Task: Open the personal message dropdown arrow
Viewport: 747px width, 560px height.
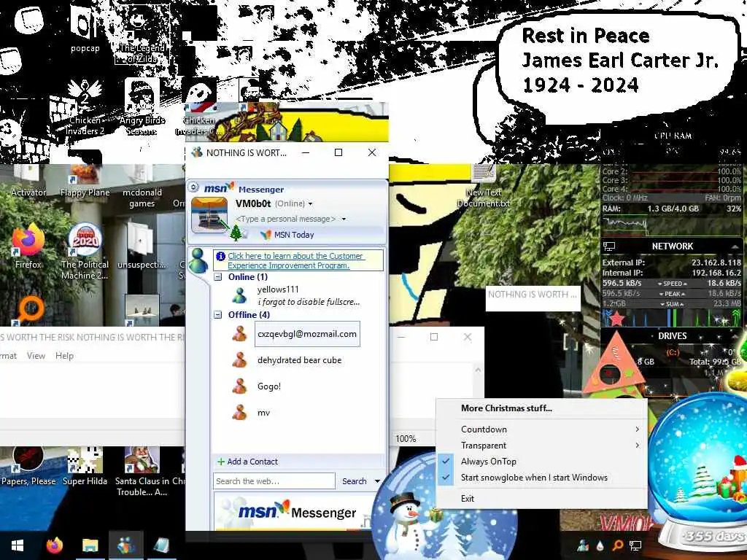Action: [x=344, y=219]
